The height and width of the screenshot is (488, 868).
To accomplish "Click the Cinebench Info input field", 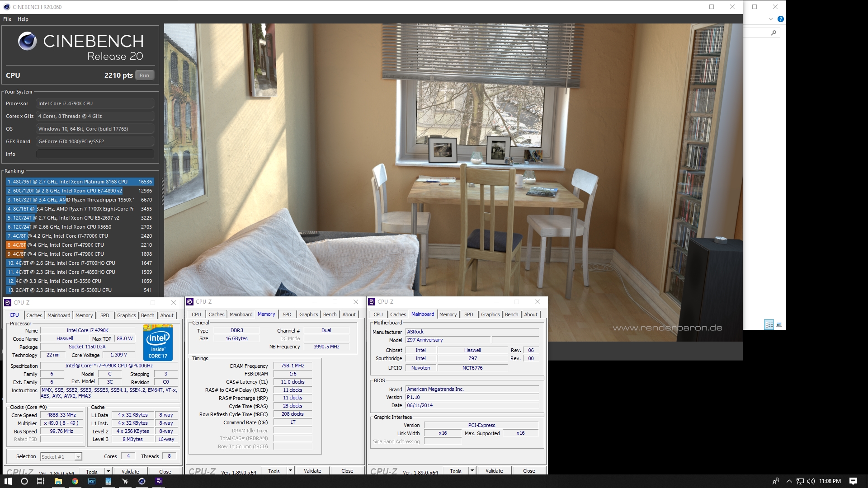I will [95, 154].
